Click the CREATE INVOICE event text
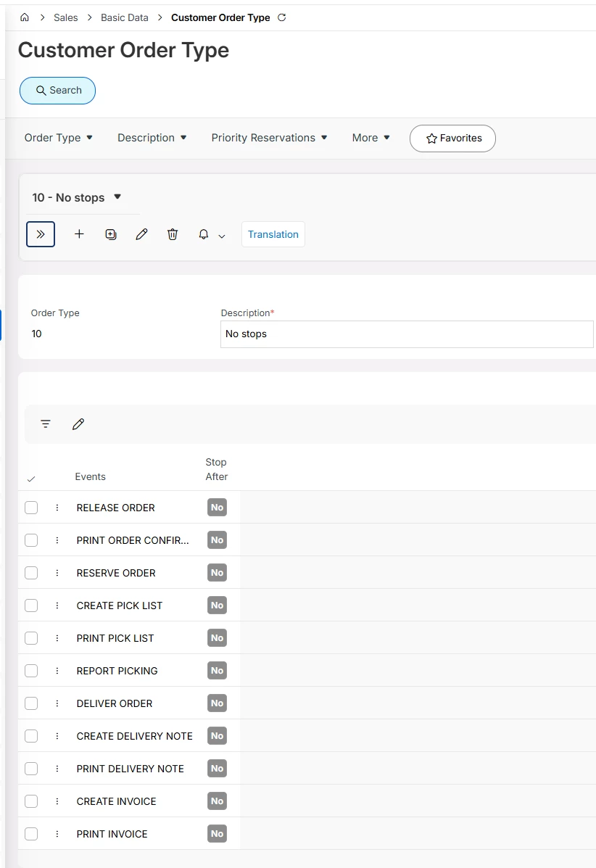 [116, 801]
